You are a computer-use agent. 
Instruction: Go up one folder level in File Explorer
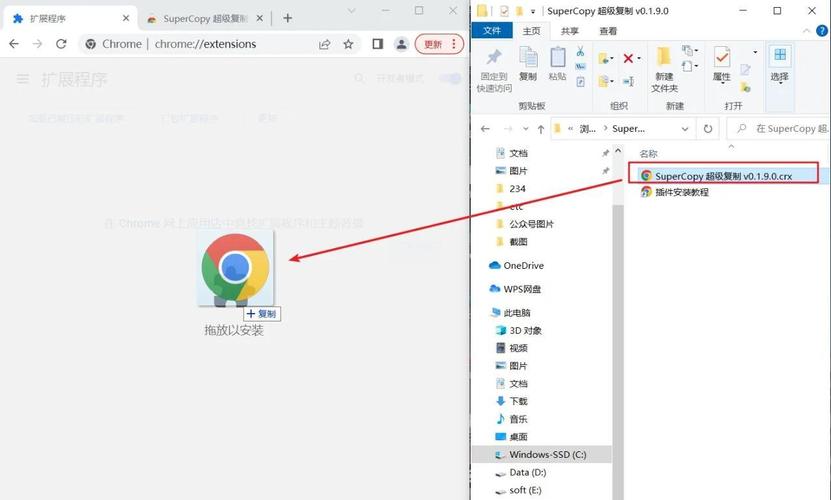[541, 129]
